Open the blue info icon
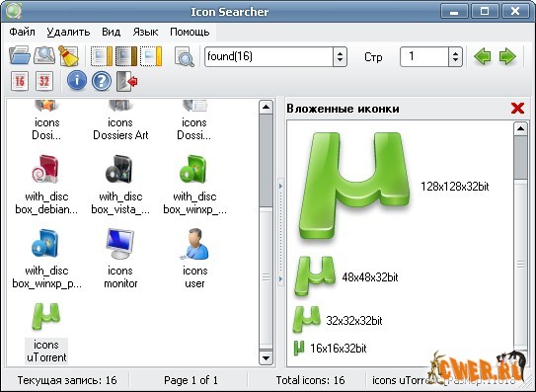This screenshot has height=392, width=536. point(77,81)
